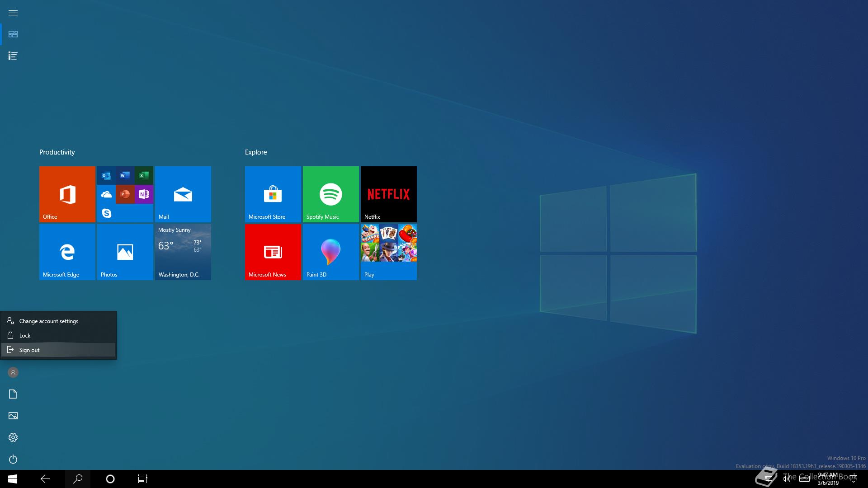Screen dimensions: 868x488
Task: Click Sign out in the account menu
Action: pyautogui.click(x=58, y=350)
